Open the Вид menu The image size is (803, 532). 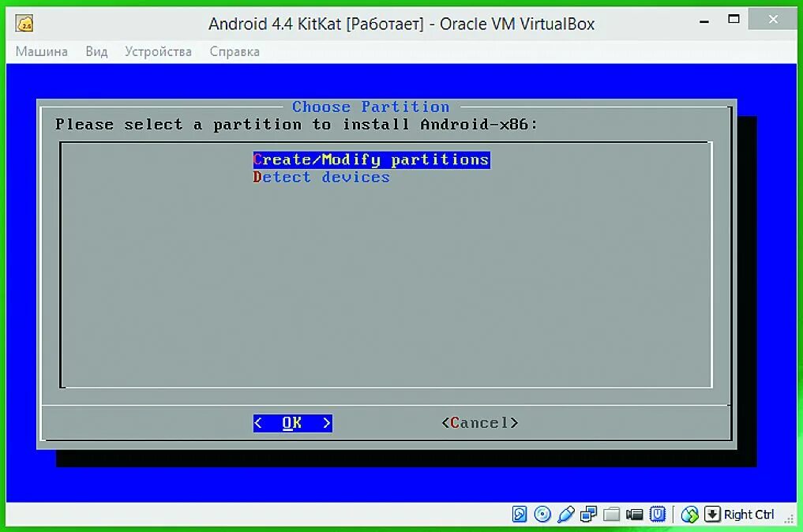tap(96, 52)
